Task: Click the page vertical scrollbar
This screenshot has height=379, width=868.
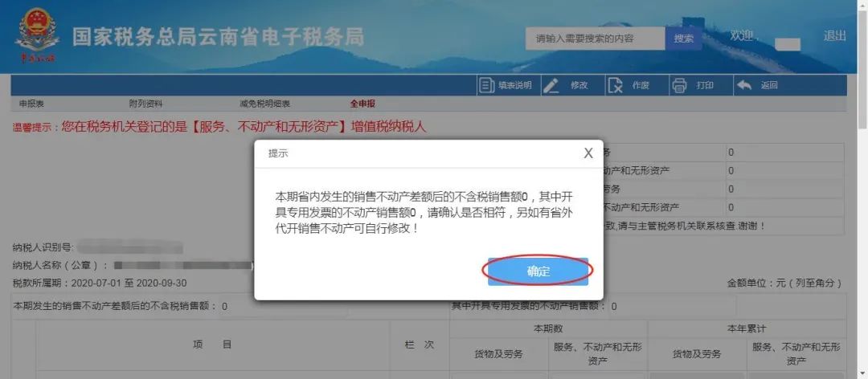Action: [x=862, y=189]
